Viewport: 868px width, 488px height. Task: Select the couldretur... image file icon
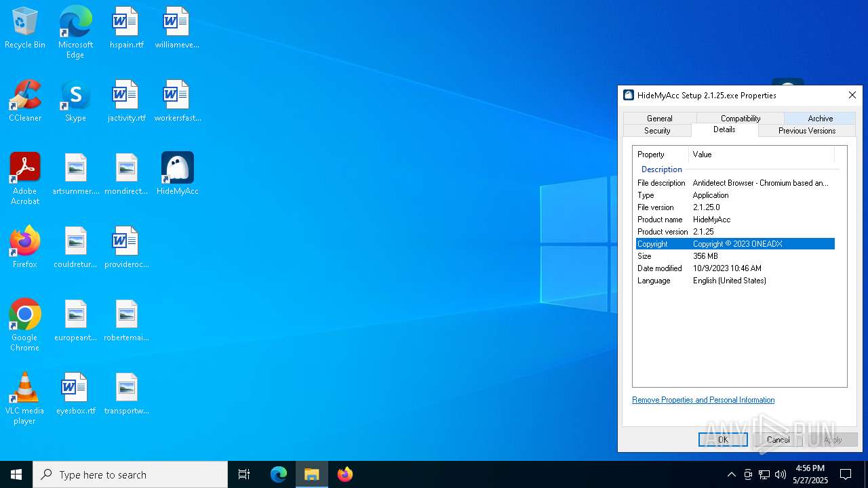click(75, 248)
